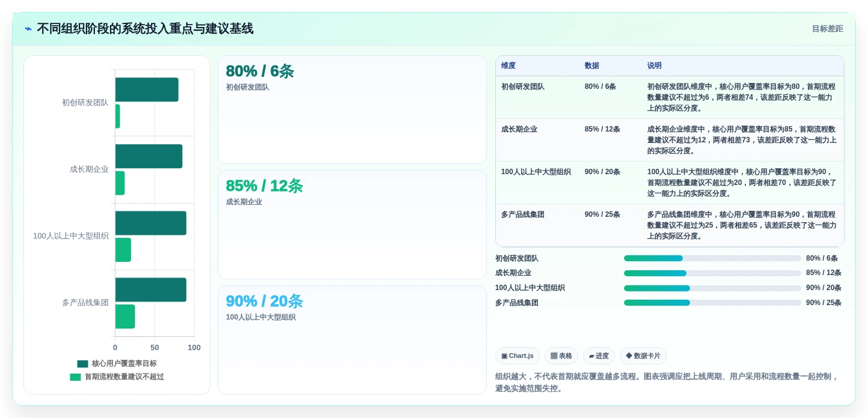Open the 90% / 20条 data card

(352, 340)
